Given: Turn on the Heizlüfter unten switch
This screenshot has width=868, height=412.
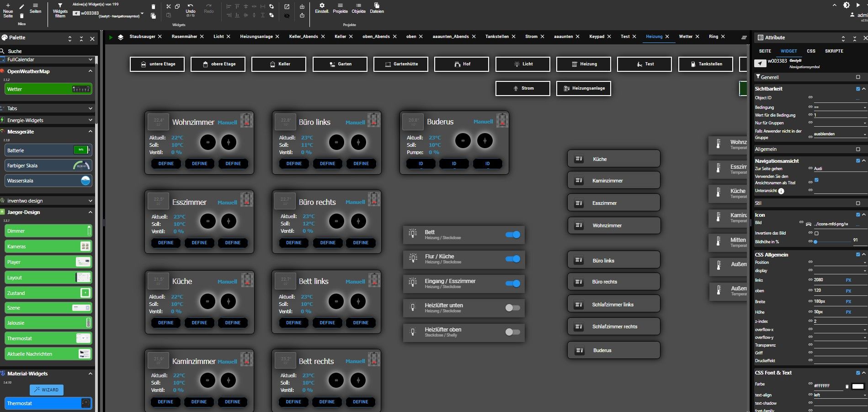Looking at the screenshot, I should tap(513, 308).
